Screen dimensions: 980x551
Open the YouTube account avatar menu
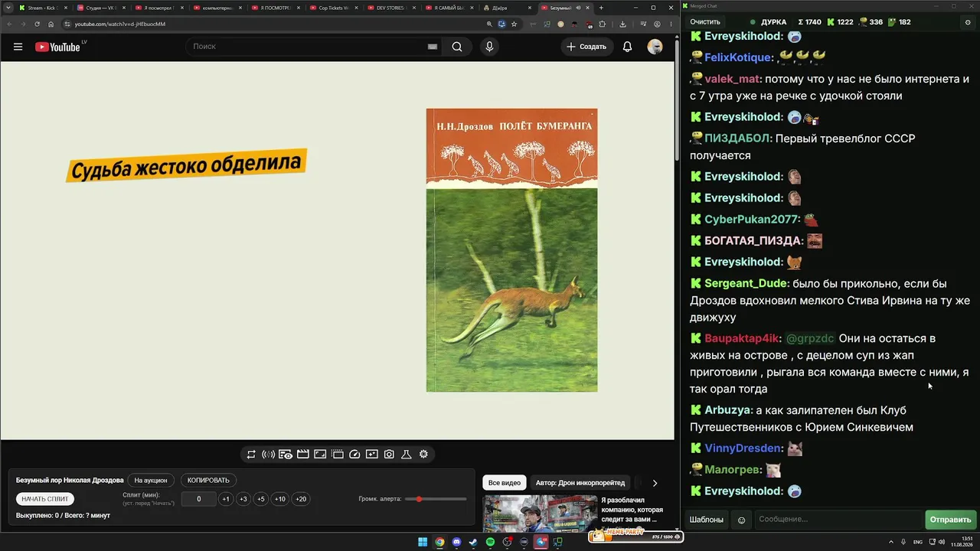pyautogui.click(x=655, y=47)
